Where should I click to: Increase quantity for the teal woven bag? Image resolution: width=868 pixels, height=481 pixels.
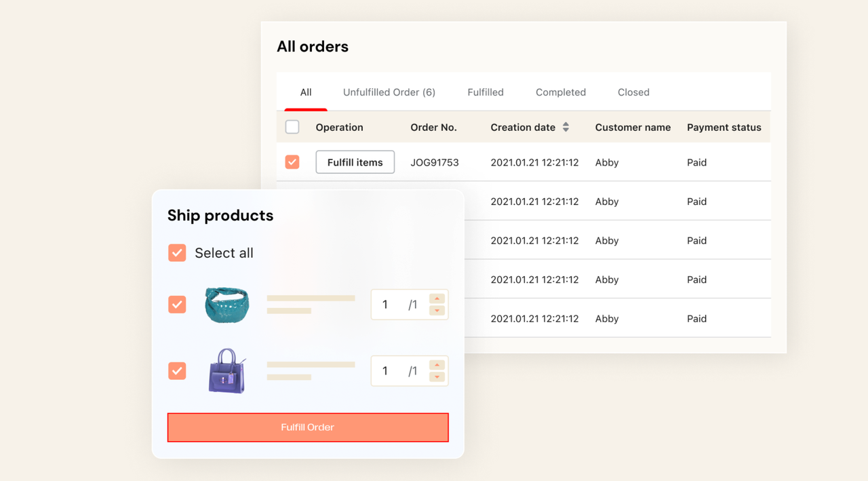(x=437, y=299)
